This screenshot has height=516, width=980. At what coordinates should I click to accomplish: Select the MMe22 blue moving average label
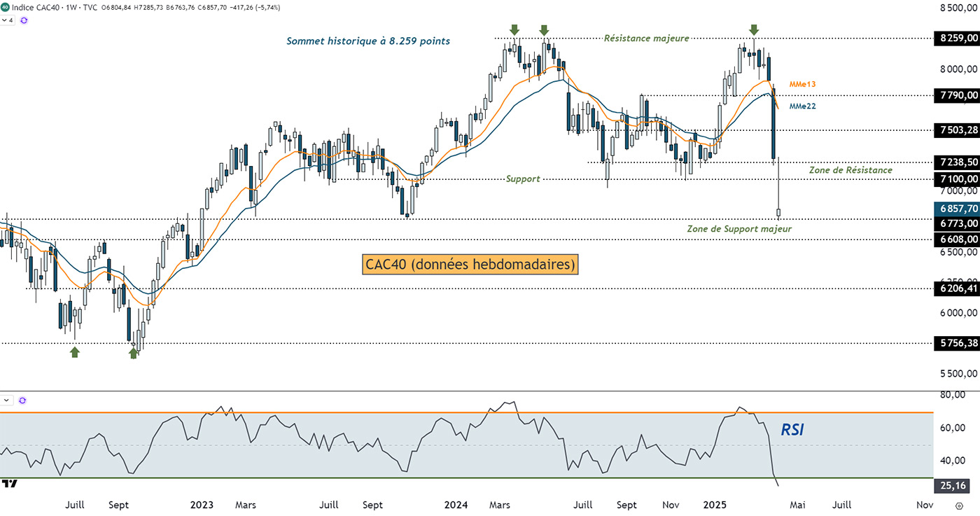pos(802,106)
